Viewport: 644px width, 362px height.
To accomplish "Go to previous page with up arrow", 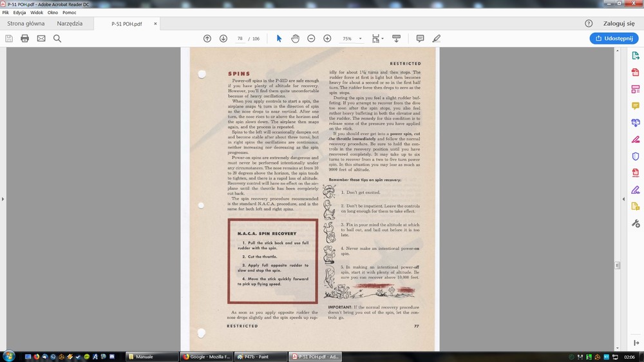I will pyautogui.click(x=207, y=39).
